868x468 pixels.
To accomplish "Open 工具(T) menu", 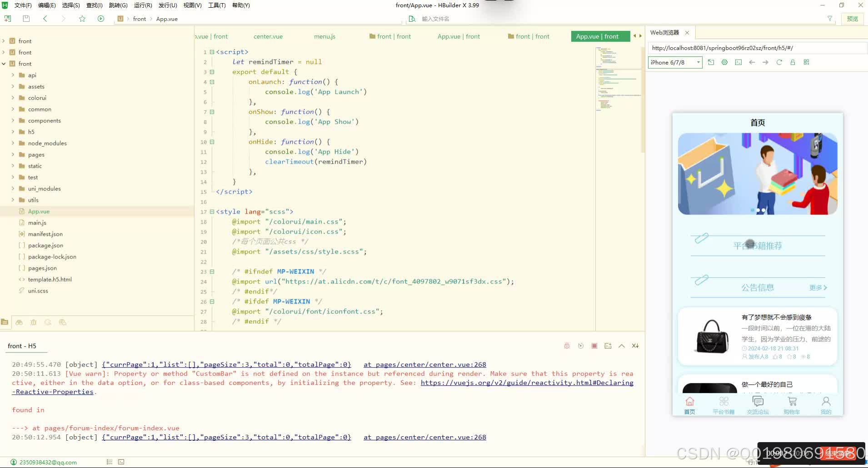I will (217, 5).
